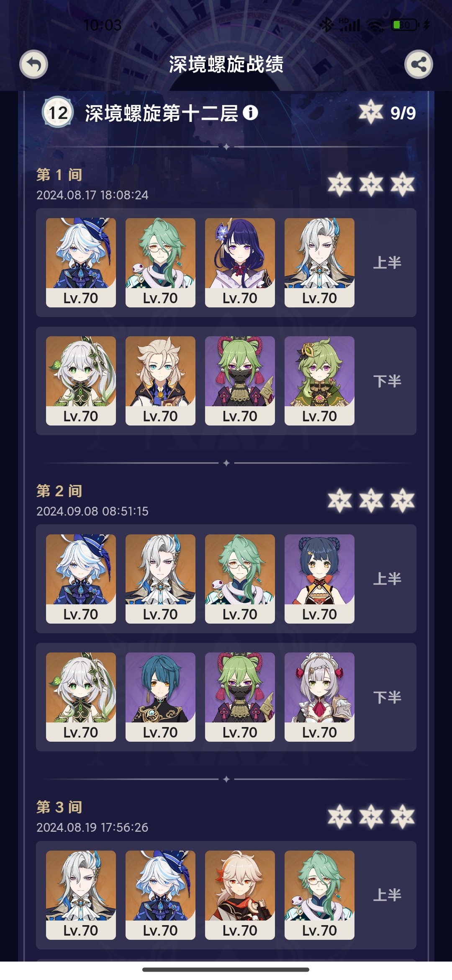Image resolution: width=452 pixels, height=980 pixels.
Task: Select Xiangling portrait in Chamber 2 first half
Action: pos(319,579)
